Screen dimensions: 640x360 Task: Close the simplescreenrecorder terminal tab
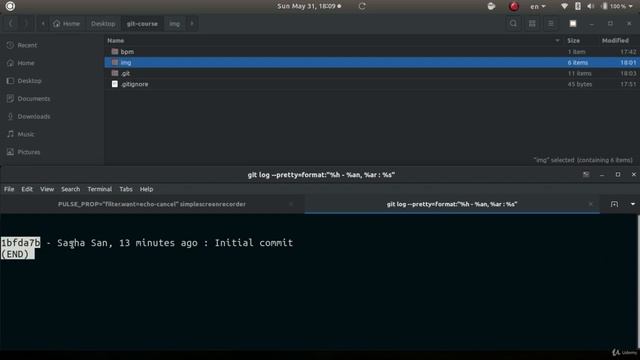[291, 204]
